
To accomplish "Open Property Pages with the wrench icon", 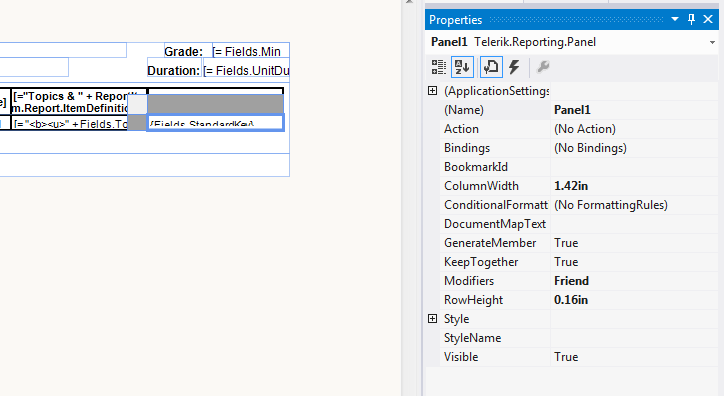I will pyautogui.click(x=543, y=67).
